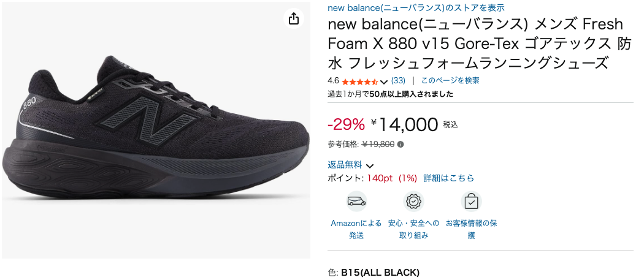Image resolution: width=644 pixels, height=280 pixels.
Task: Click the B15(ALL BLACK) color label
Action: pos(380,272)
